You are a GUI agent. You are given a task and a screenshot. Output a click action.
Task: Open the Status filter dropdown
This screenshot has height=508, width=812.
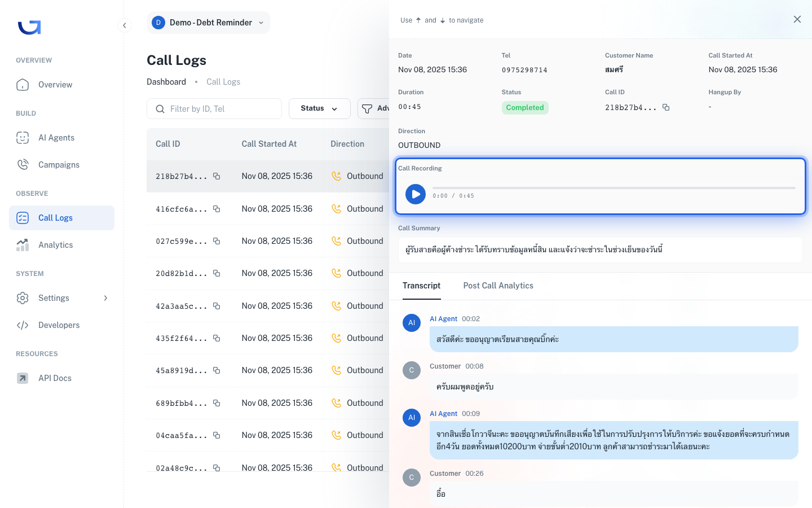[319, 108]
